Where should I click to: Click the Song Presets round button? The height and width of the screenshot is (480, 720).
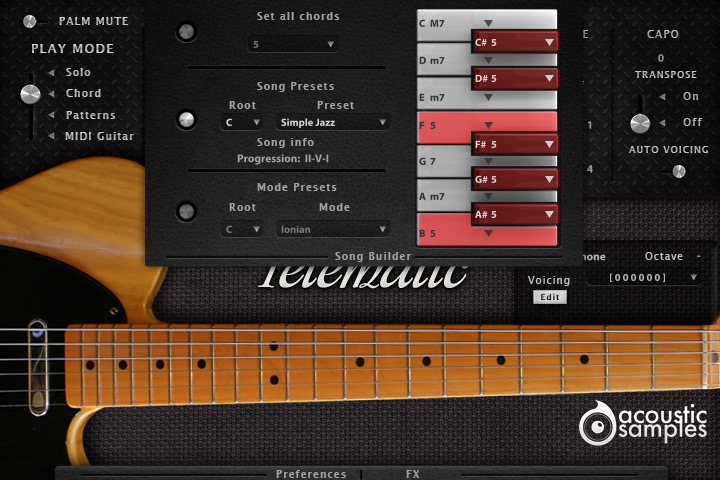point(186,120)
